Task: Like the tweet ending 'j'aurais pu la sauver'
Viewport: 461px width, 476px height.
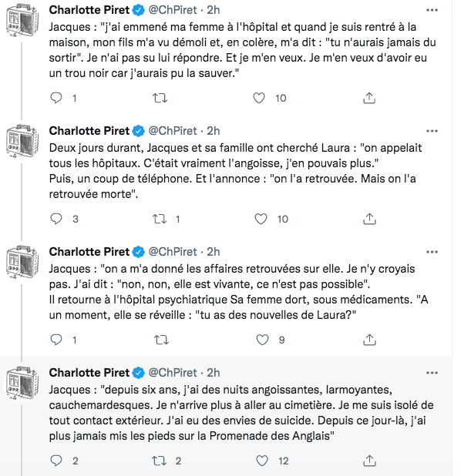Action: 259,98
